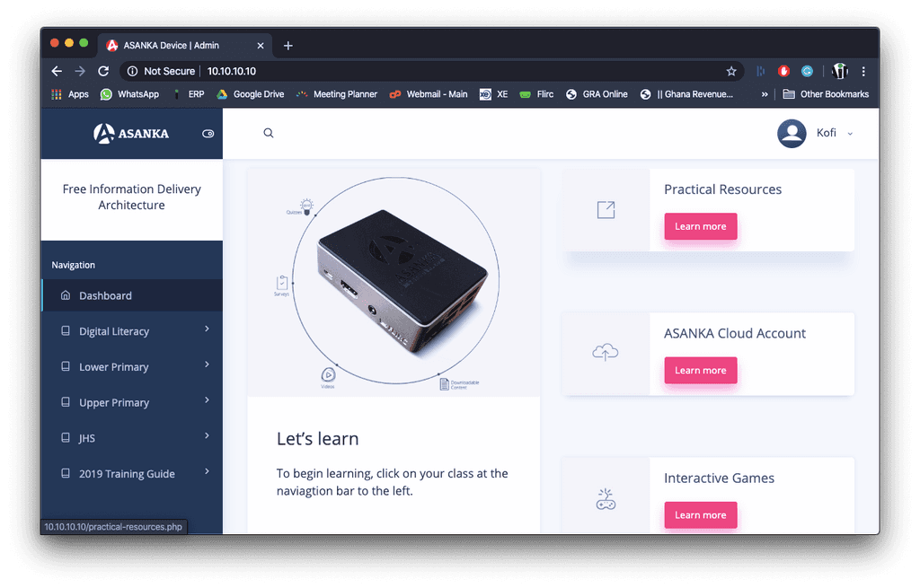Image resolution: width=920 pixels, height=588 pixels.
Task: Open the Upper Primary menu item
Action: pyautogui.click(x=132, y=403)
